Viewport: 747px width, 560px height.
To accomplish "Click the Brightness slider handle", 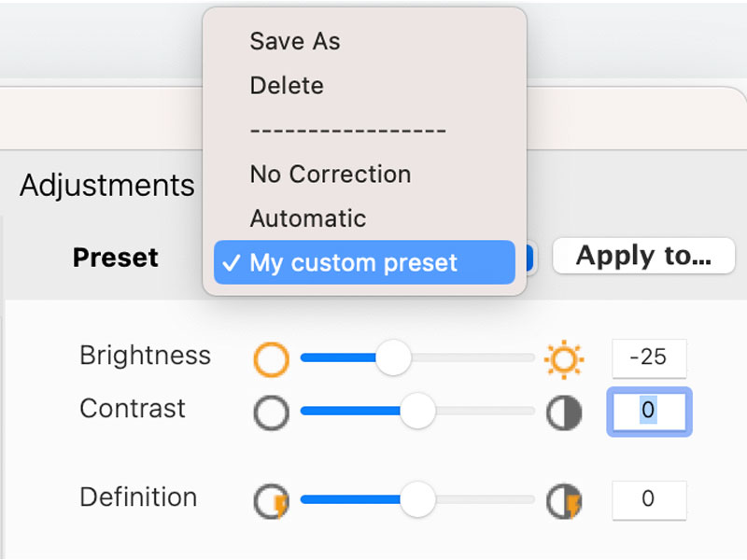I will pos(393,357).
